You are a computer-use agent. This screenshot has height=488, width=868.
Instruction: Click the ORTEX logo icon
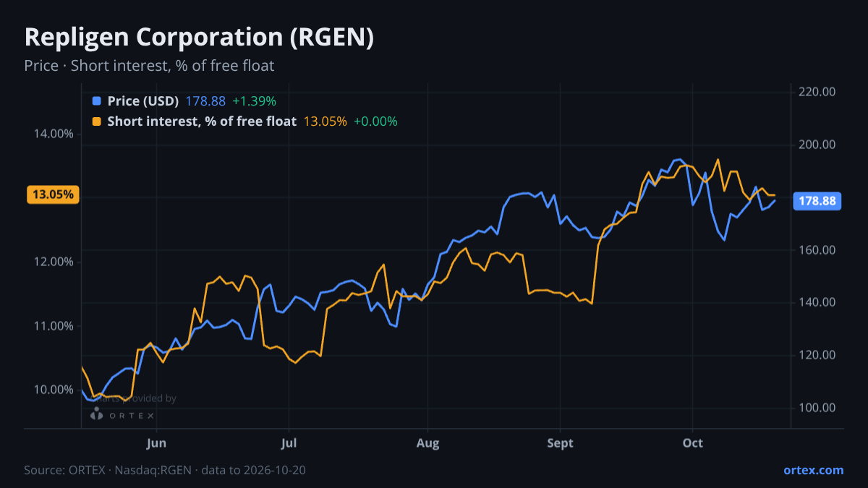point(96,414)
